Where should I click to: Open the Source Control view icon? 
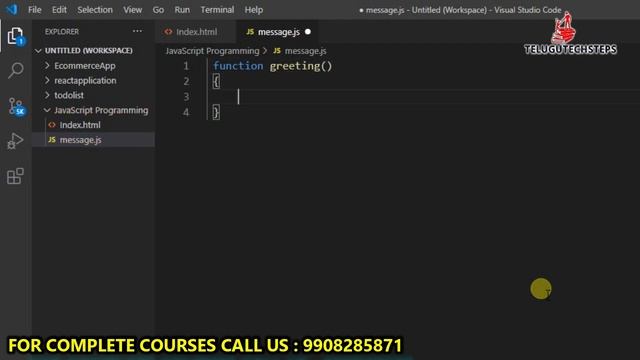point(16,107)
